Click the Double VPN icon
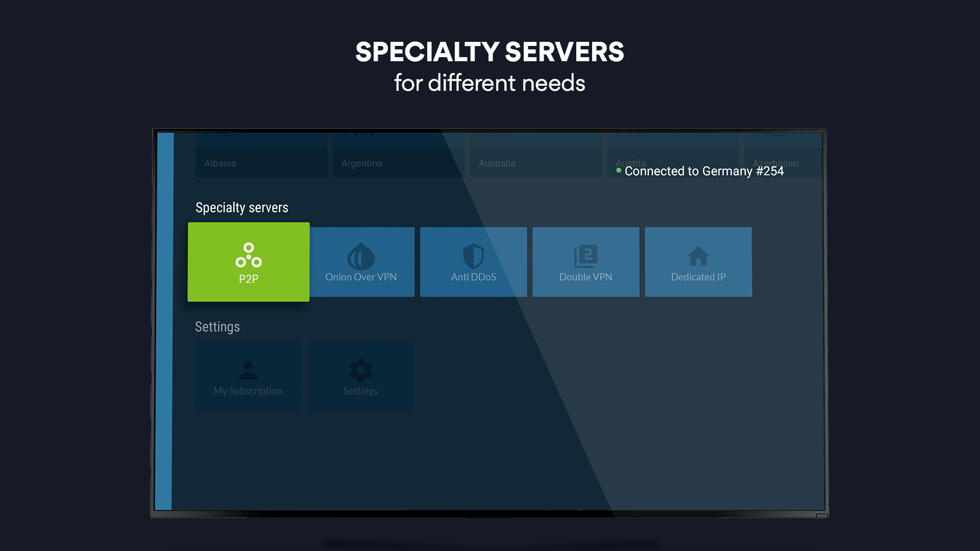The image size is (980, 551). point(586,256)
